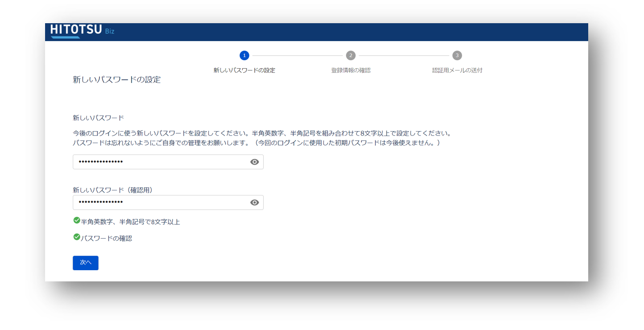Show password in 新しいパスワード field
The height and width of the screenshot is (330, 644).
click(x=254, y=162)
